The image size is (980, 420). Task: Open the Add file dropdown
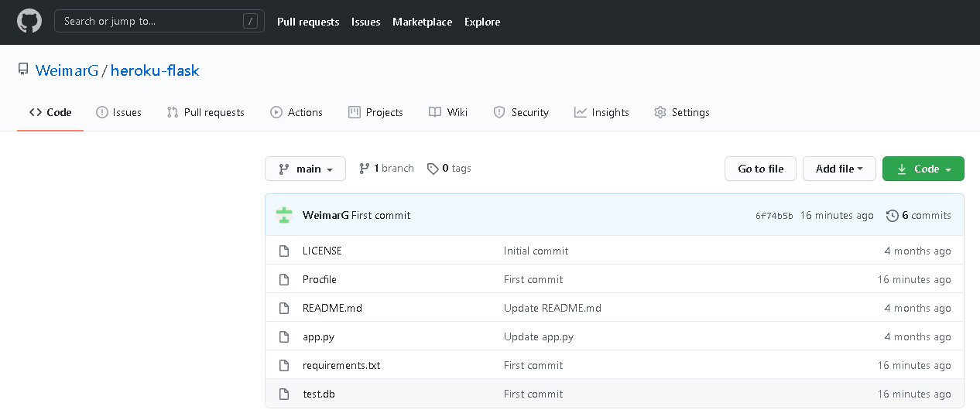(839, 169)
